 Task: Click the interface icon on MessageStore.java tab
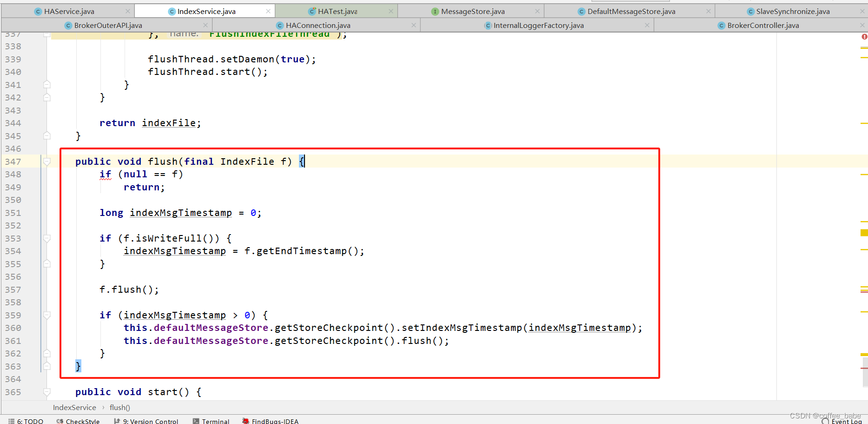pyautogui.click(x=435, y=11)
